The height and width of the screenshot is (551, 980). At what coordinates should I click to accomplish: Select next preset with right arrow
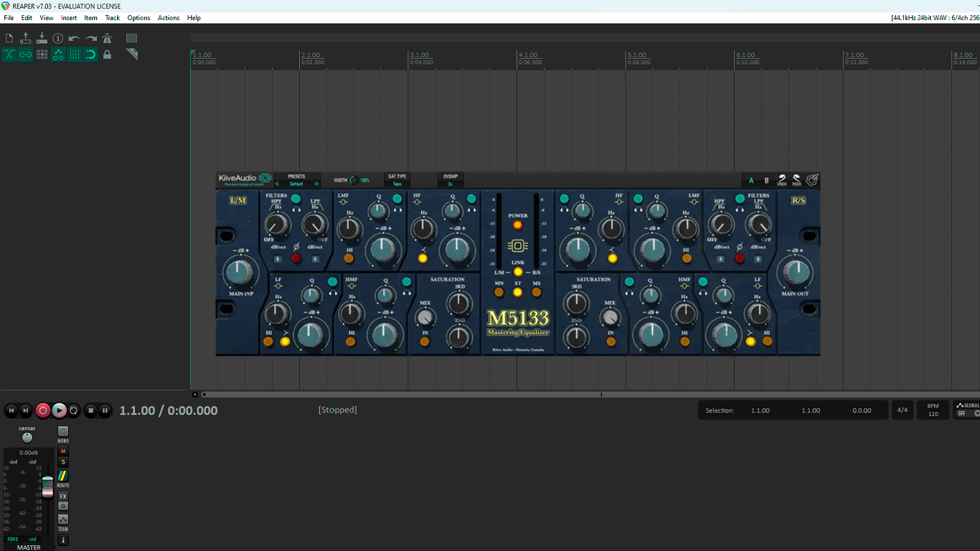(317, 184)
